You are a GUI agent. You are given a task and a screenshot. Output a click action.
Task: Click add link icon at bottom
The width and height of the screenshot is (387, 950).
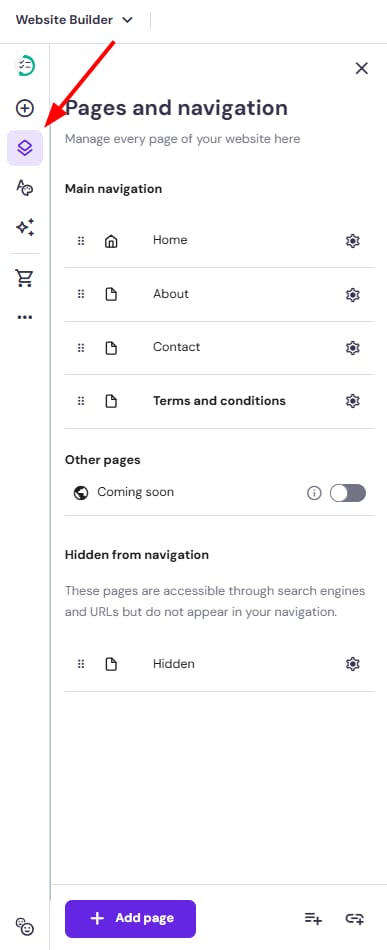(x=354, y=918)
